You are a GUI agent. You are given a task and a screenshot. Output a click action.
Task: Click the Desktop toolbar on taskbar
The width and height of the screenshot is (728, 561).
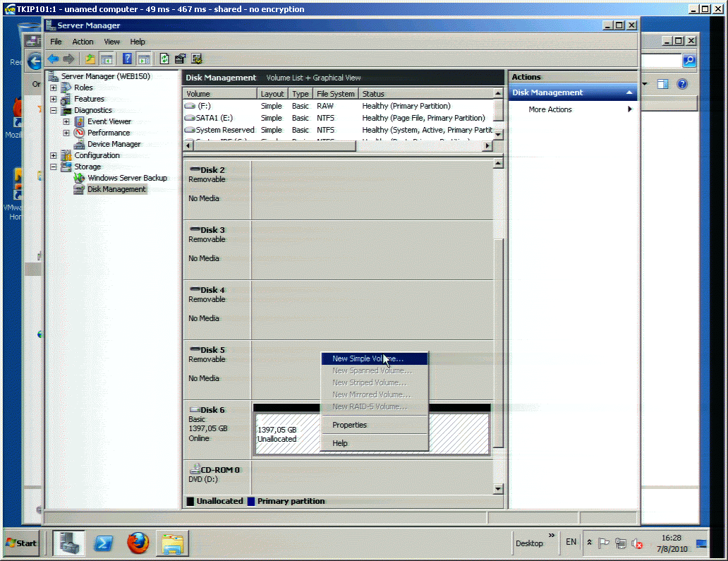click(x=529, y=543)
